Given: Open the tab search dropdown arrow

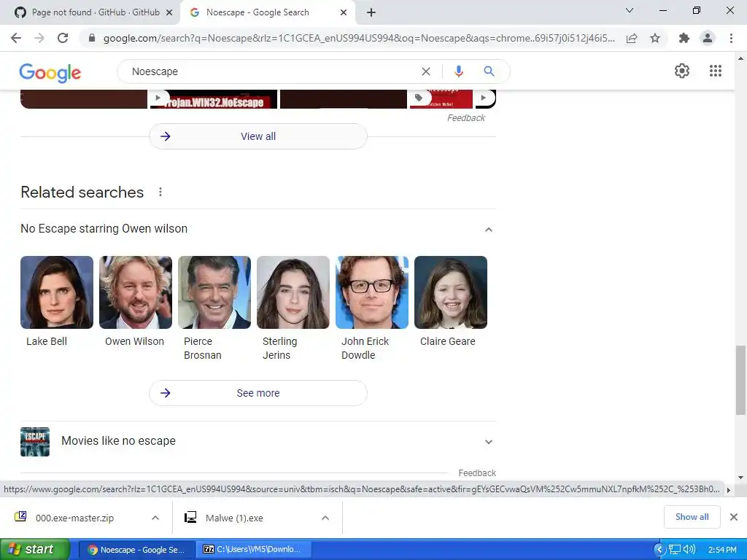Looking at the screenshot, I should (630, 10).
